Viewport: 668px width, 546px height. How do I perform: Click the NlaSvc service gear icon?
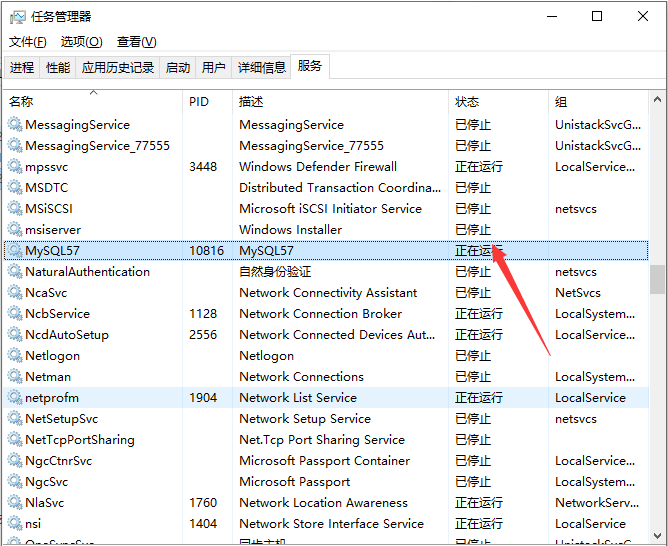[x=14, y=503]
